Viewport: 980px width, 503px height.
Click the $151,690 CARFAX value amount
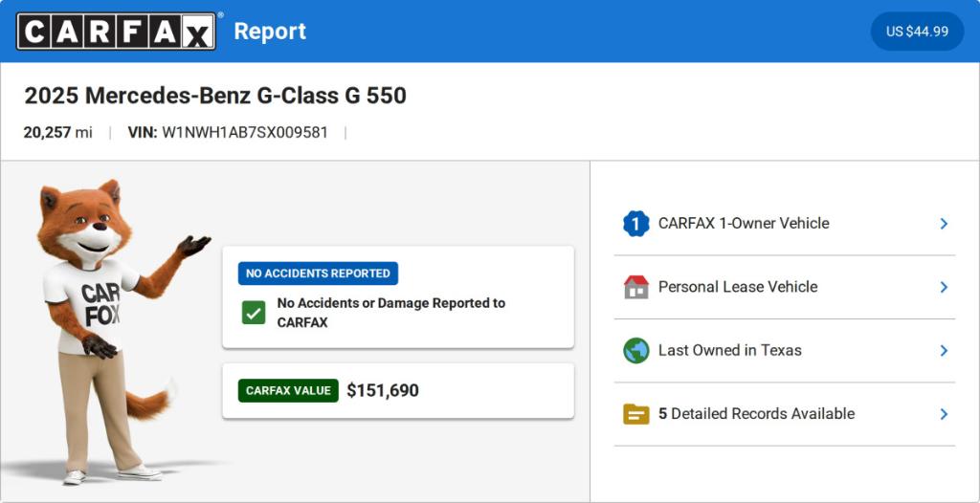tap(383, 390)
